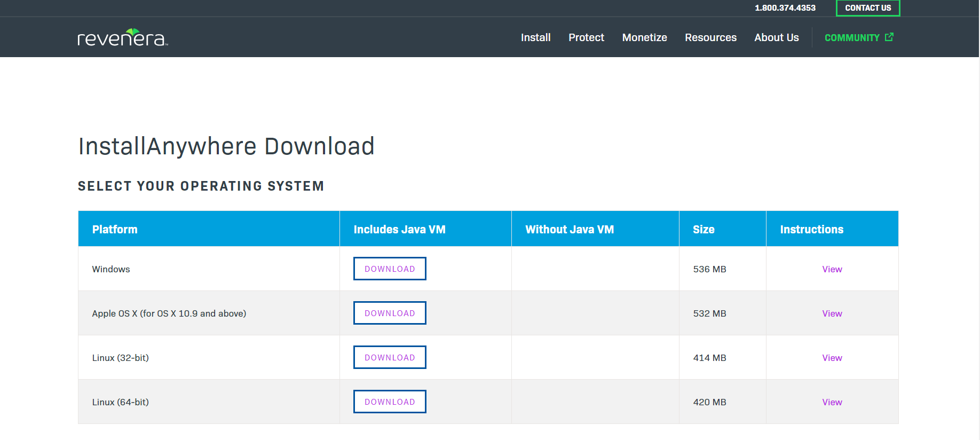This screenshot has width=980, height=440.
Task: View instructions for Windows
Action: pyautogui.click(x=832, y=269)
